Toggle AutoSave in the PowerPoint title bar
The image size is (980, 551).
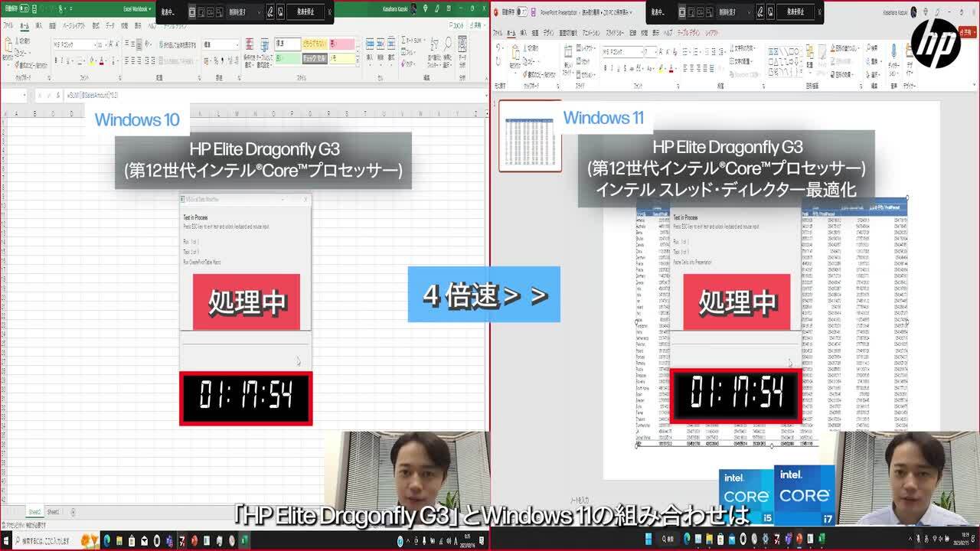[523, 11]
